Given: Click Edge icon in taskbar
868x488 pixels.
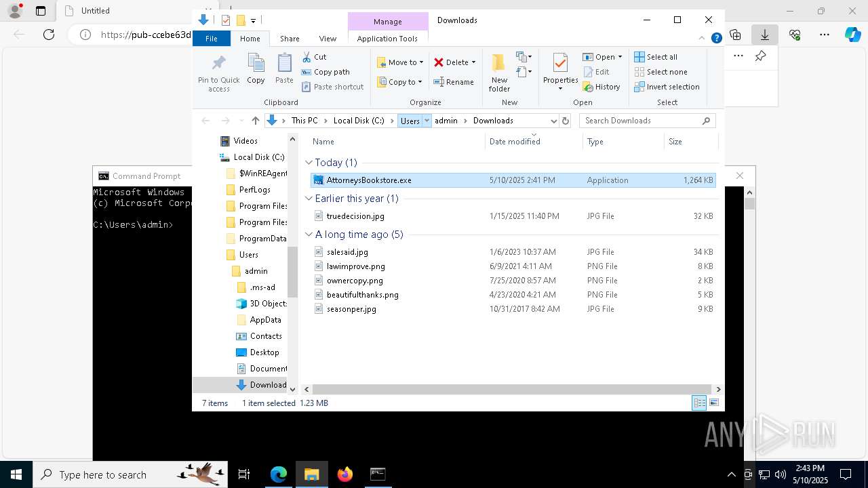Looking at the screenshot, I should point(279,474).
